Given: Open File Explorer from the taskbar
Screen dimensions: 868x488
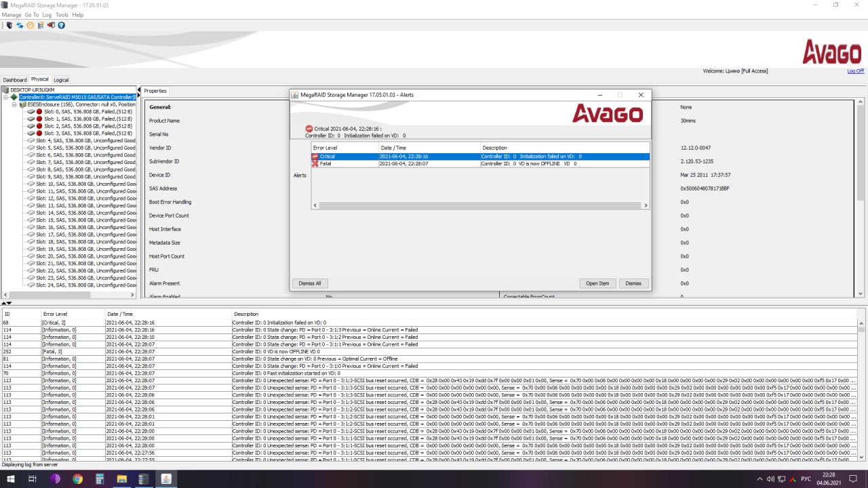Looking at the screenshot, I should click(122, 479).
